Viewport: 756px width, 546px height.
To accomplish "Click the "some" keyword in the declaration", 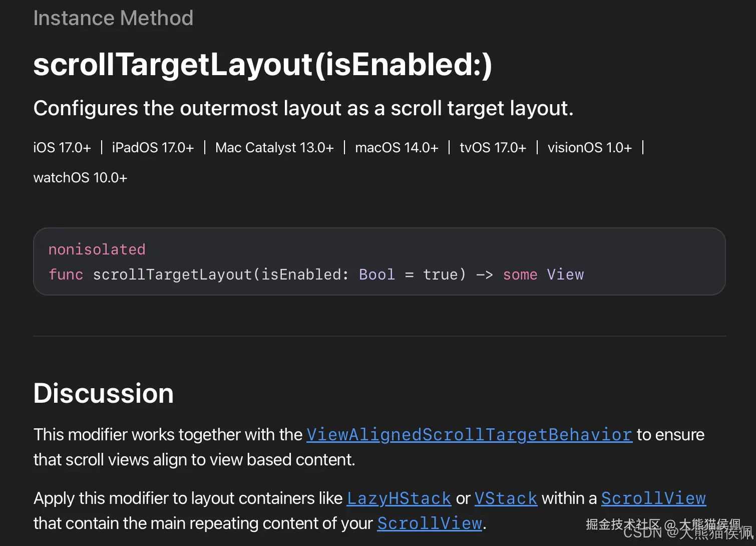I will (520, 275).
